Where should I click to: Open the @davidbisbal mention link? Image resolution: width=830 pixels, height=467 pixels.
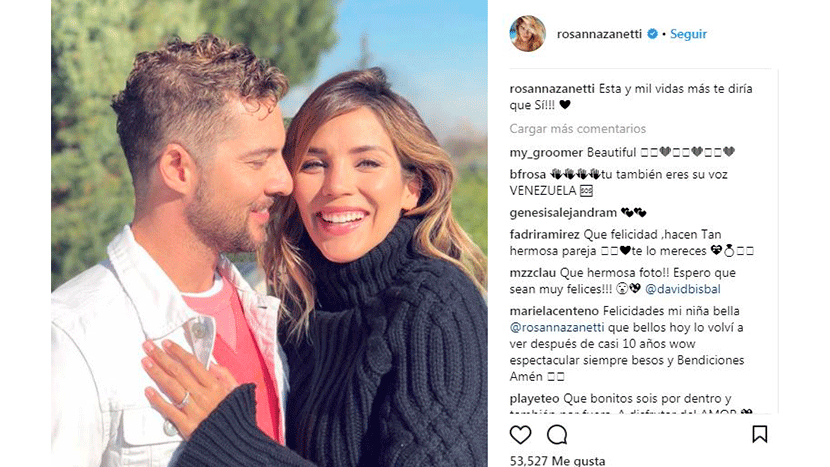click(682, 289)
